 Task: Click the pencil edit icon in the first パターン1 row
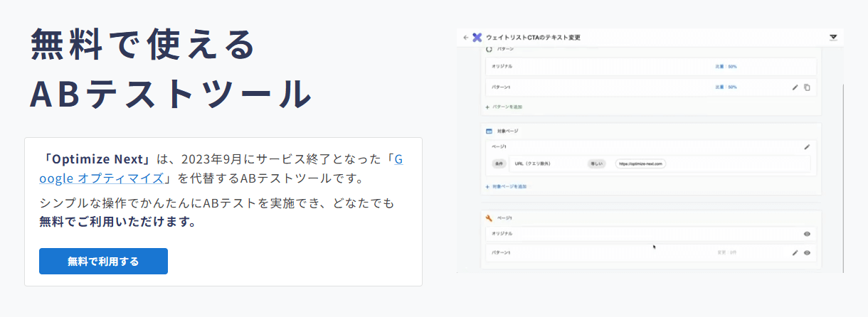[x=795, y=87]
